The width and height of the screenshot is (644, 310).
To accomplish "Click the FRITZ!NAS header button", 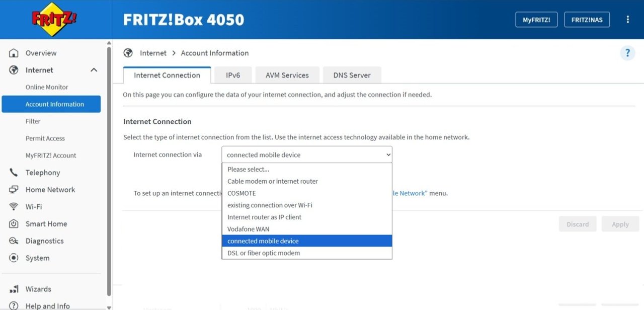I will (x=587, y=20).
